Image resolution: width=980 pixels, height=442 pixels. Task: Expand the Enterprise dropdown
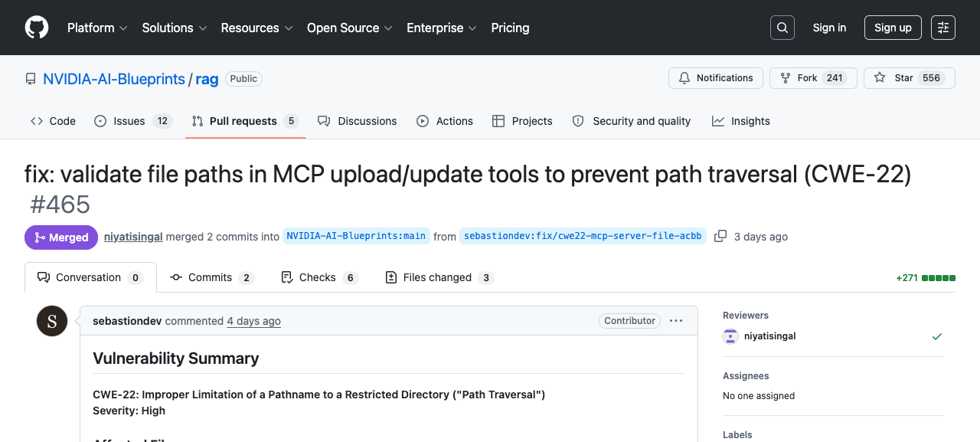point(441,28)
